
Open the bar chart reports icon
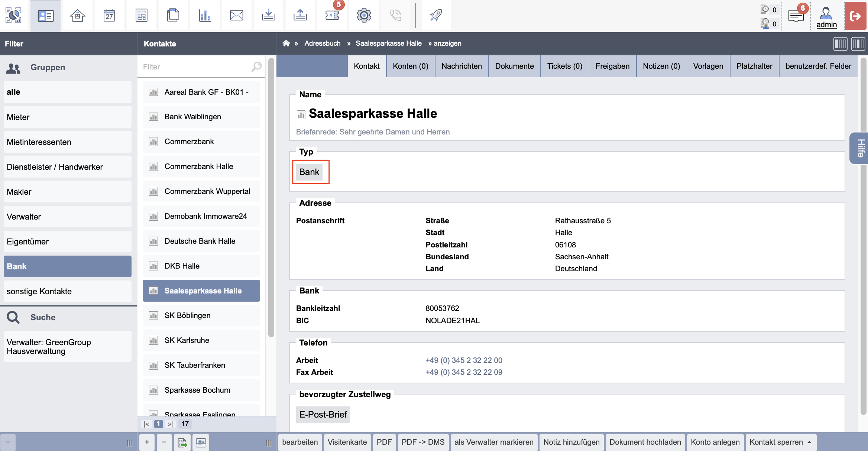tap(205, 15)
